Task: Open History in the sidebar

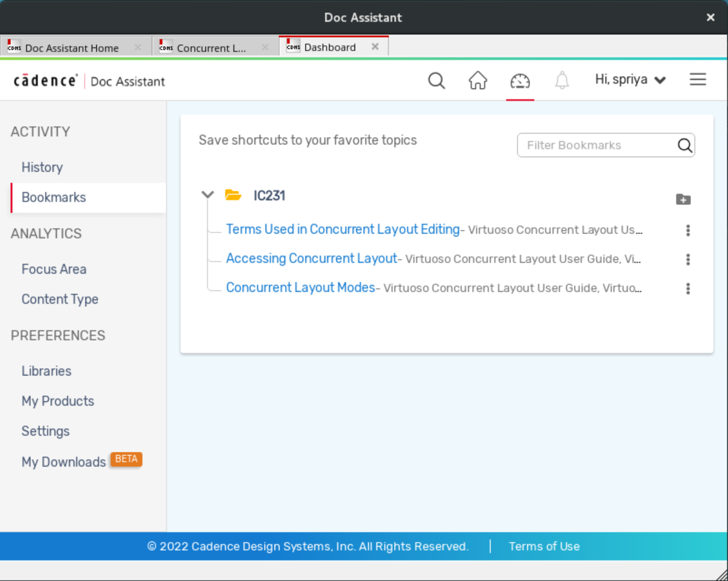Action: (42, 167)
